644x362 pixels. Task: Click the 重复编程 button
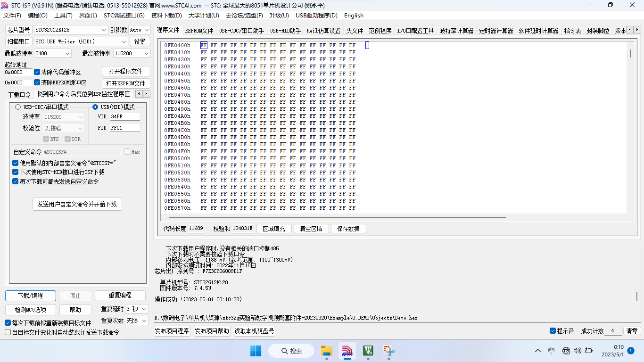tap(120, 295)
